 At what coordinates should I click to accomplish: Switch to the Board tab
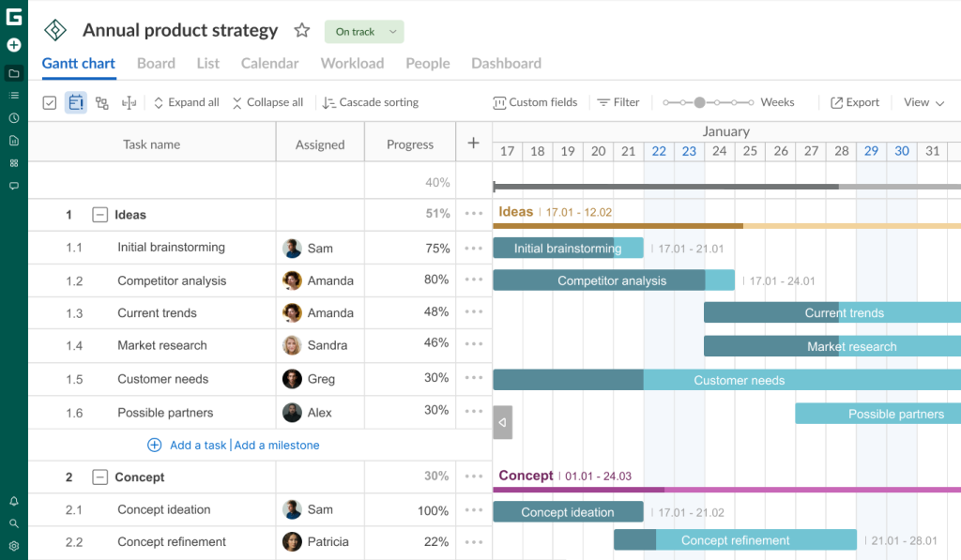point(156,63)
